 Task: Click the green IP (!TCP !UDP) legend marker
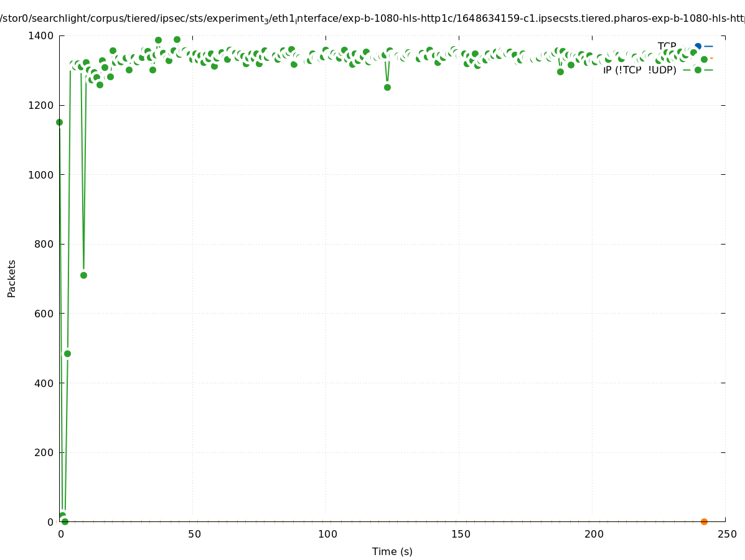pos(698,70)
